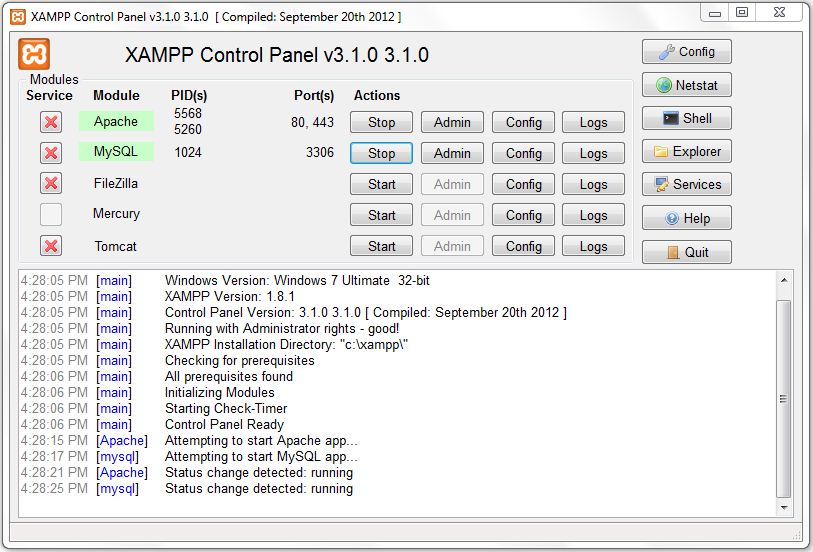View Apache Logs

coord(593,122)
